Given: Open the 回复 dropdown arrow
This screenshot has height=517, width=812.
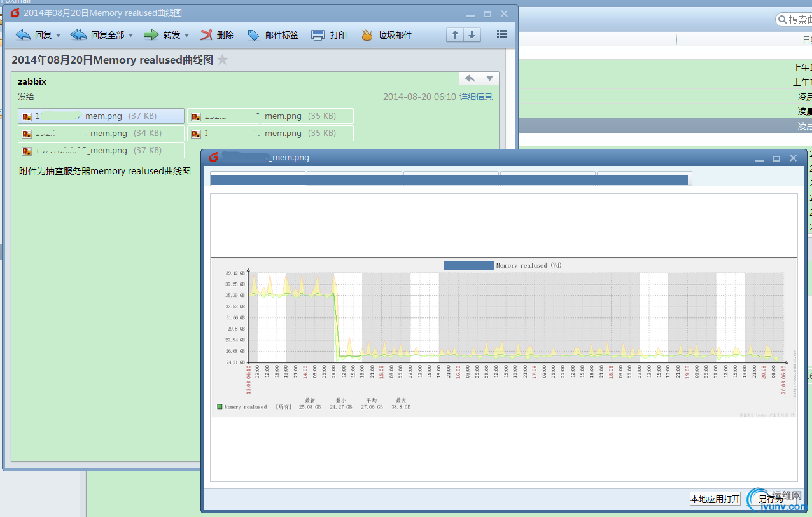Looking at the screenshot, I should coord(59,36).
